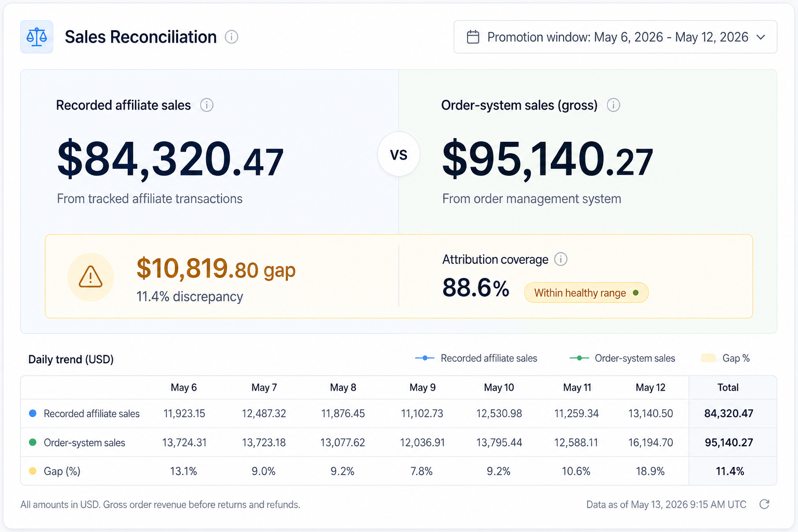Click the Daily trend (USD) heading

coord(71,360)
